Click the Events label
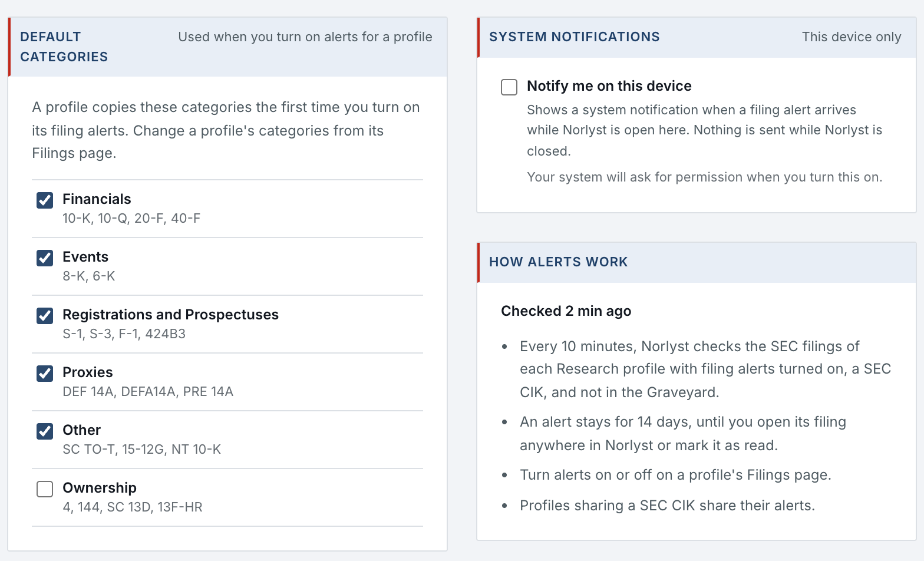This screenshot has height=561, width=924. tap(85, 257)
